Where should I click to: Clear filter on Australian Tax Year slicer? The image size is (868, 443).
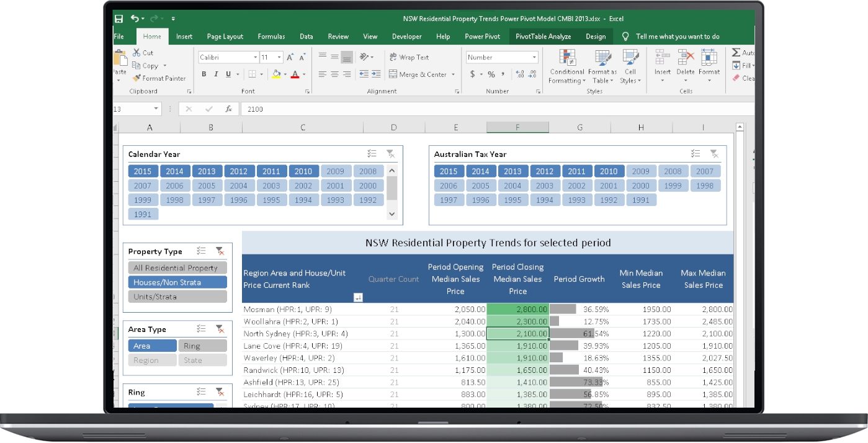714,154
